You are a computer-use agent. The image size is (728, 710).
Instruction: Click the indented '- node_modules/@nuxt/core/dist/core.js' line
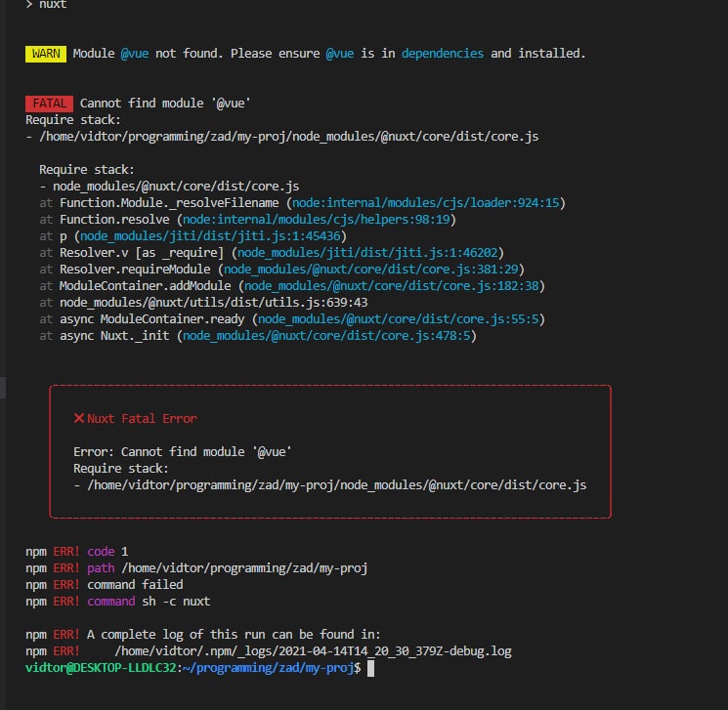point(169,187)
